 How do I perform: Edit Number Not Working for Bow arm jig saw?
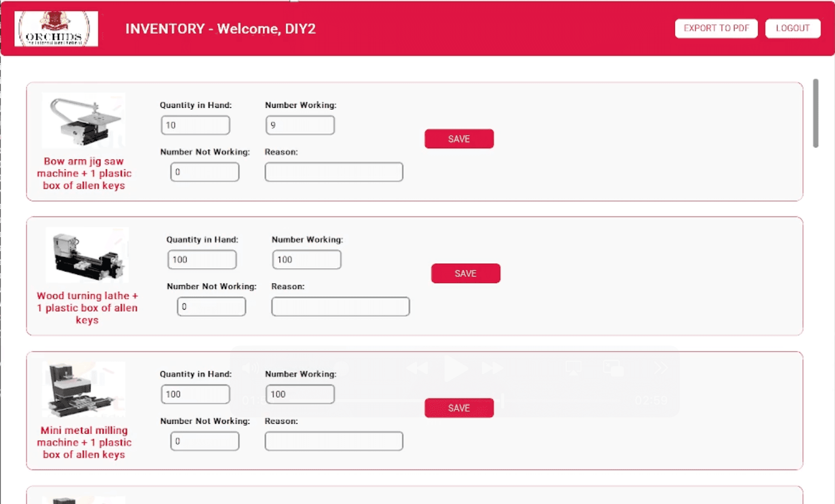pos(205,172)
